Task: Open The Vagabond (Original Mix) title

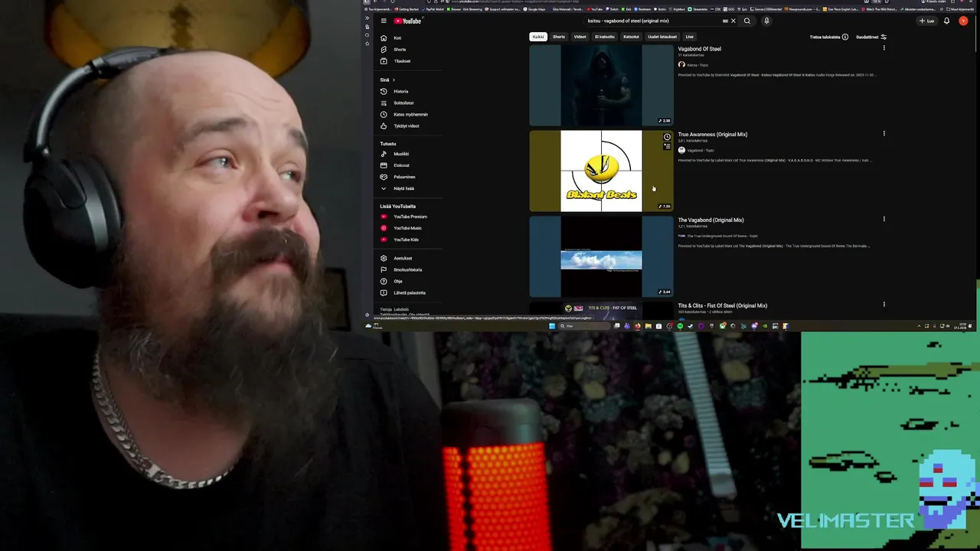Action: click(x=710, y=220)
